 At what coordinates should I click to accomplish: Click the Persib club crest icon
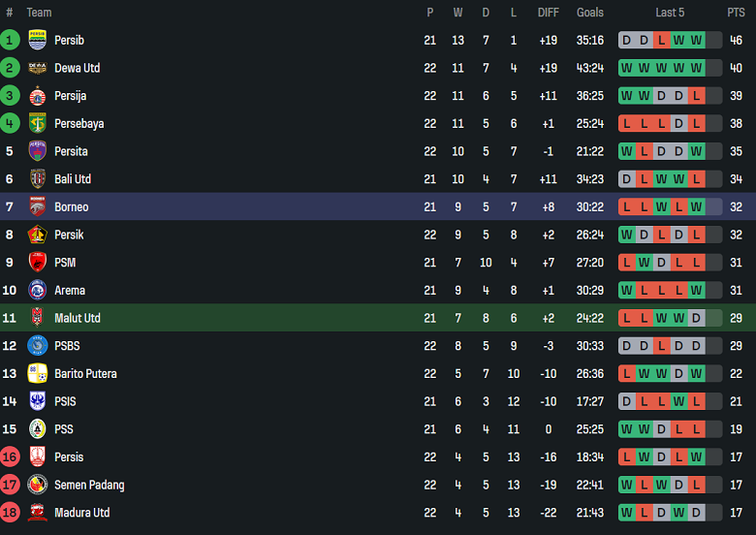click(38, 40)
